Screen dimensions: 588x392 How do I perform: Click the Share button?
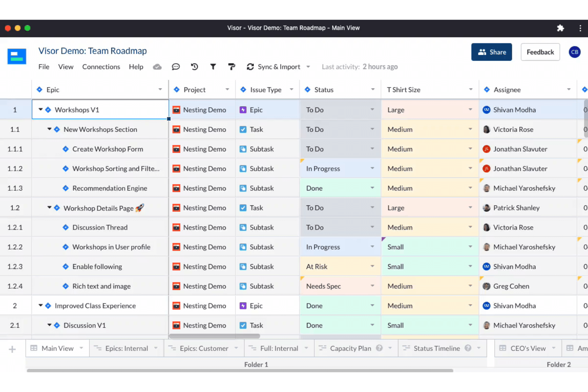coord(492,52)
